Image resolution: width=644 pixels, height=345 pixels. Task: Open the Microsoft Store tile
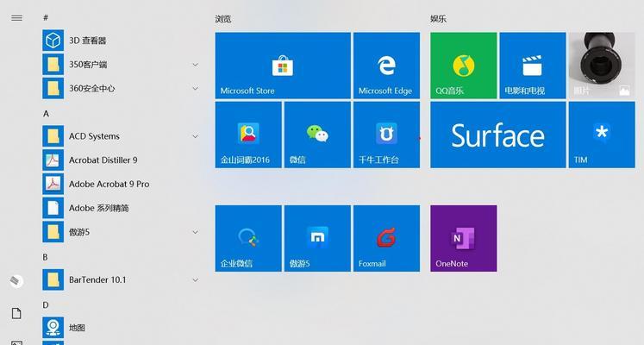pos(283,66)
